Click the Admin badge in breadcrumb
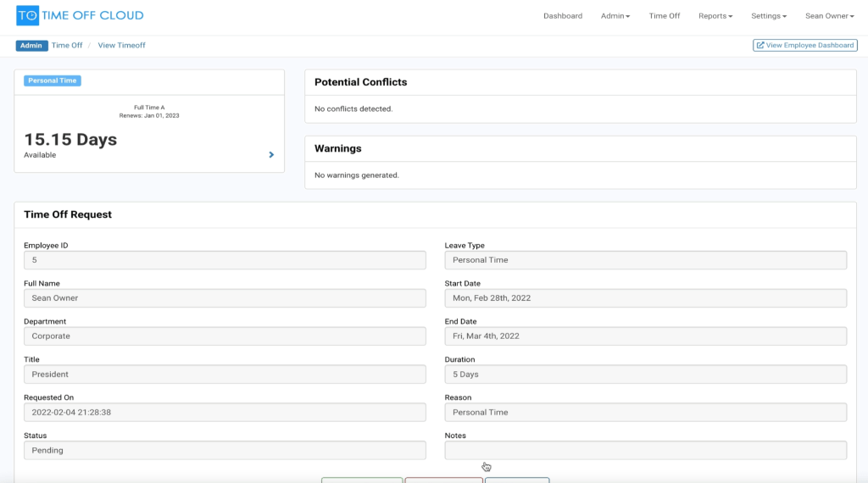The height and width of the screenshot is (483, 868). pyautogui.click(x=31, y=46)
